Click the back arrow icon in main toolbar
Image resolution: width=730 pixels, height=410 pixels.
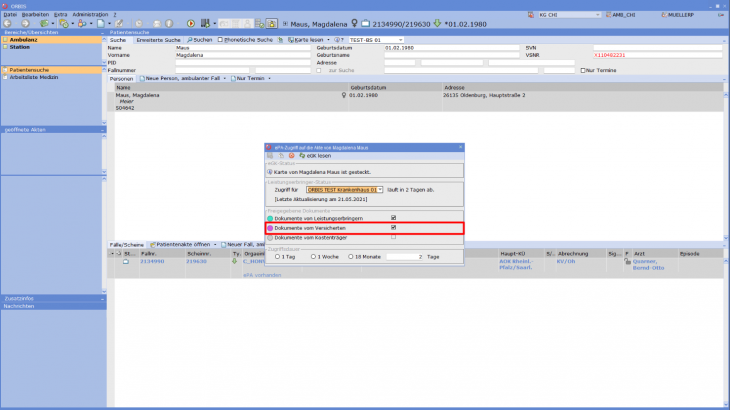[8, 23]
